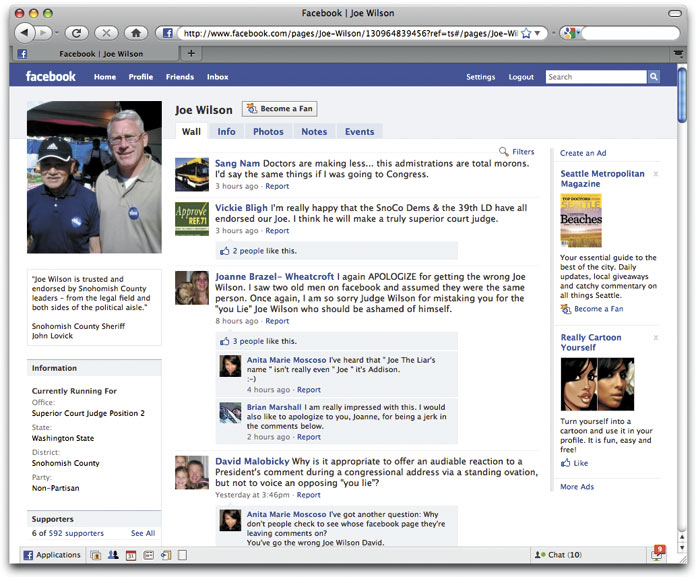Click the facebook logo in the blue header
The image size is (700, 577).
tap(50, 76)
